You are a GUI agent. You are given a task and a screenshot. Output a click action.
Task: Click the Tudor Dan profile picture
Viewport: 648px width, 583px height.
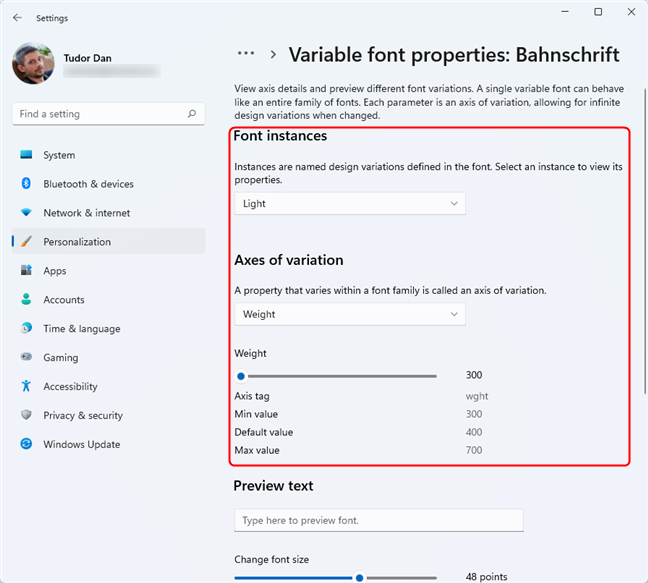point(33,63)
